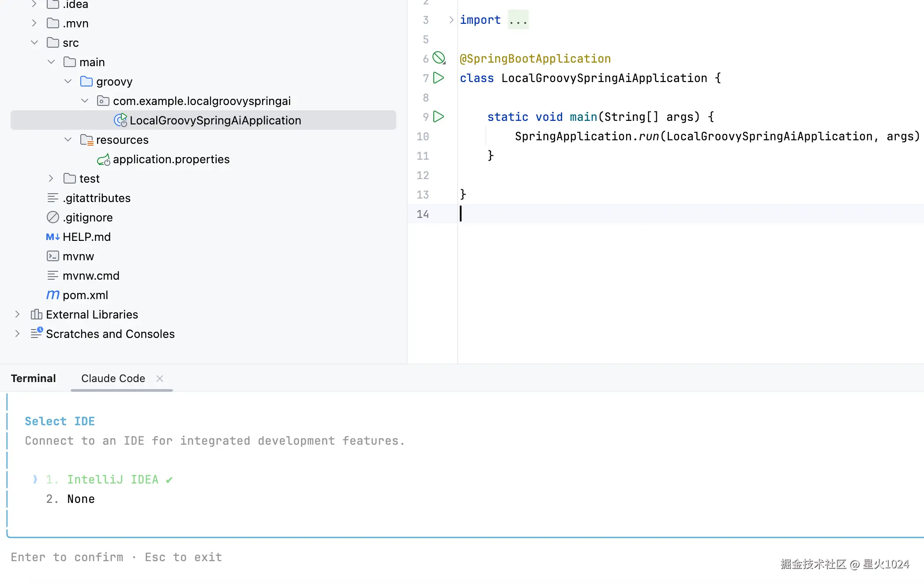Click the mvnw shell script icon
Viewport: 924px width, 585px height.
pyautogui.click(x=53, y=256)
